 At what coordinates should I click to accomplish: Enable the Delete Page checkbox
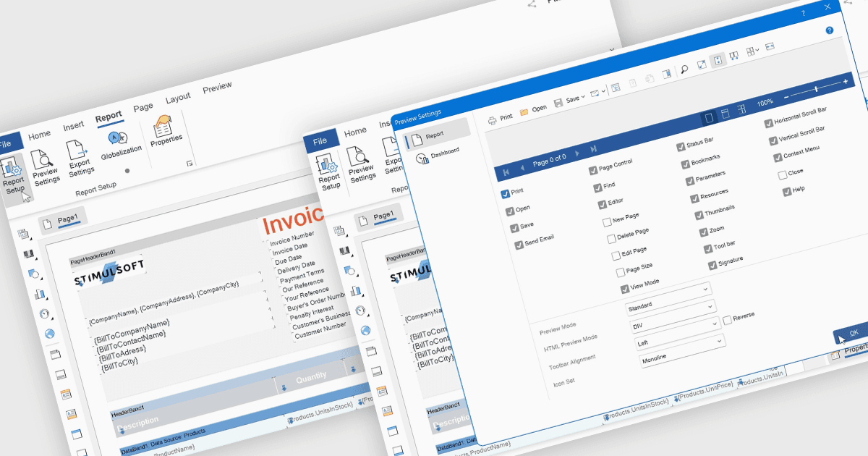coord(611,239)
